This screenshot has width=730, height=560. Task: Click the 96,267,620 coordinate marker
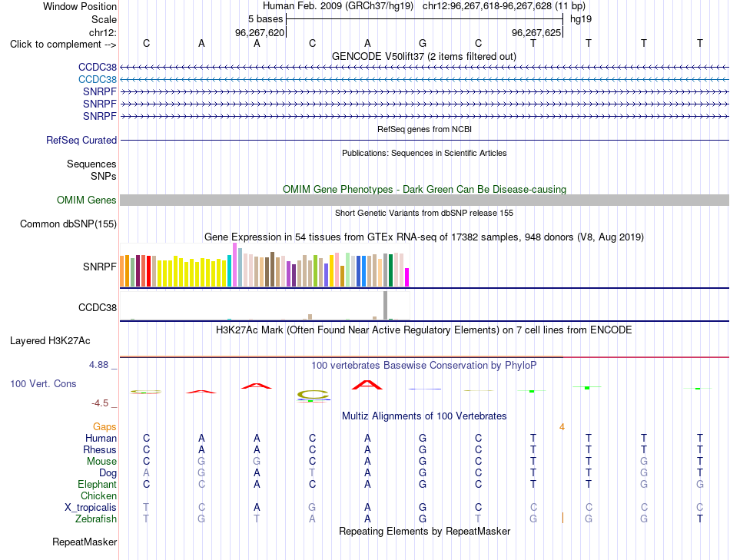coord(259,32)
